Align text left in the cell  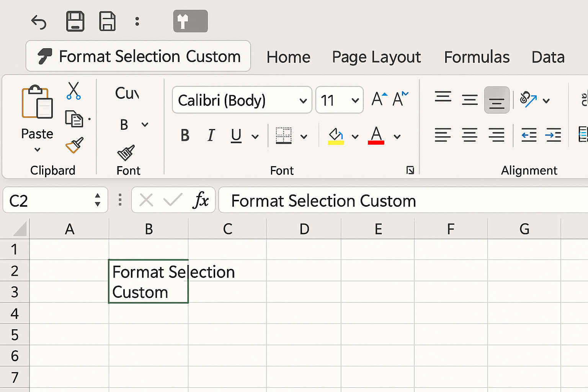(443, 135)
